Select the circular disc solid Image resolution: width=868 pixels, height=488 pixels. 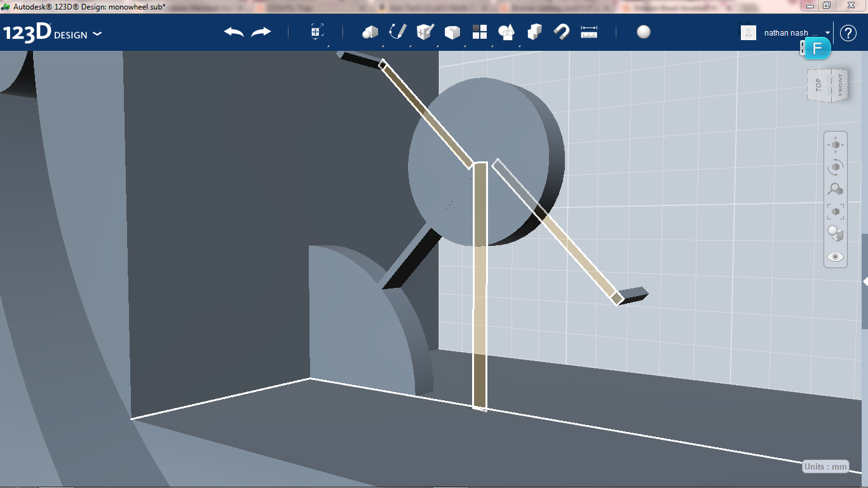485,162
